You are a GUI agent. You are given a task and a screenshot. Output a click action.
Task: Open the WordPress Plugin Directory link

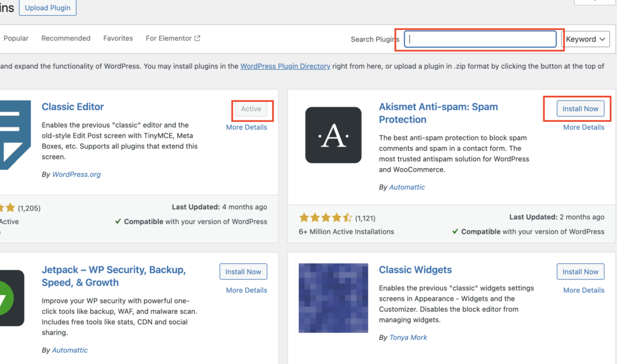coord(285,66)
